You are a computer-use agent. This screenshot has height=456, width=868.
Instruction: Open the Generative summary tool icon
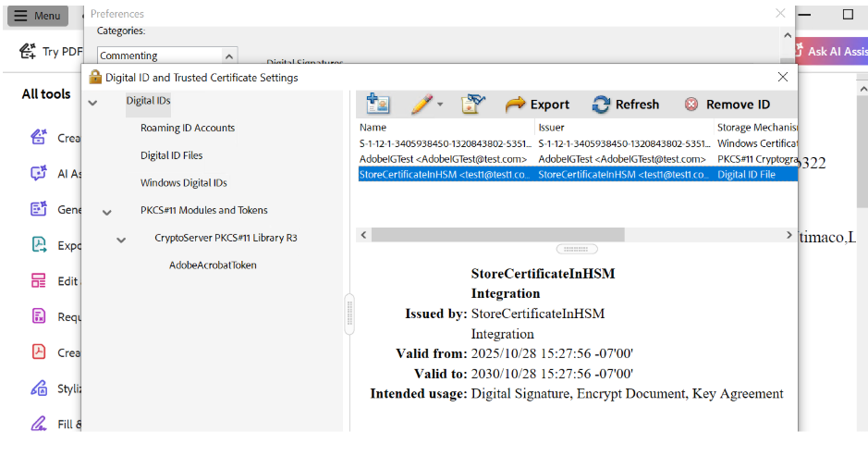click(39, 209)
